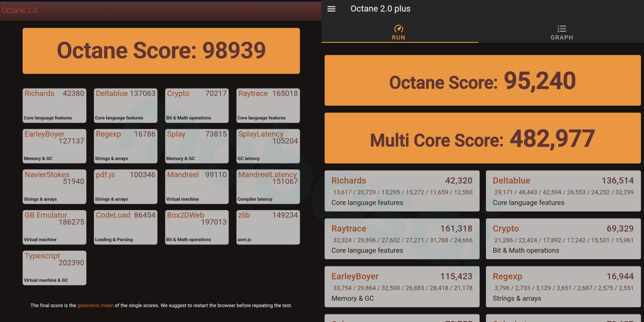Viewport: 644px width, 322px height.
Task: Click the Octane Score 98939 banner
Action: click(161, 50)
